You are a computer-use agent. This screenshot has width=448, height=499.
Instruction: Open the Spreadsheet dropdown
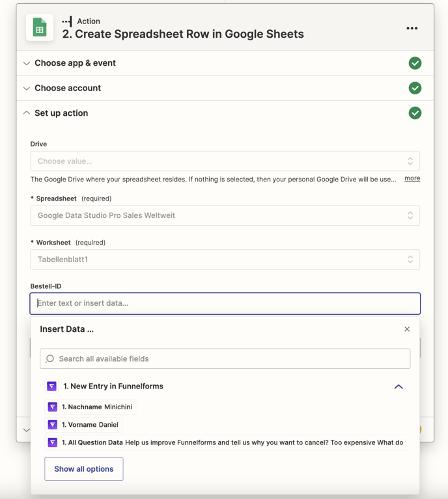(x=225, y=215)
